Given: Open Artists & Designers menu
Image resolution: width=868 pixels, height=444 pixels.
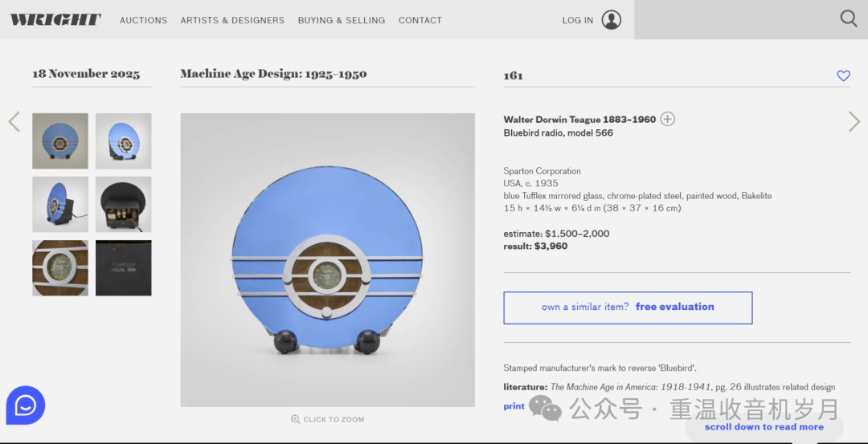Looking at the screenshot, I should [x=232, y=20].
